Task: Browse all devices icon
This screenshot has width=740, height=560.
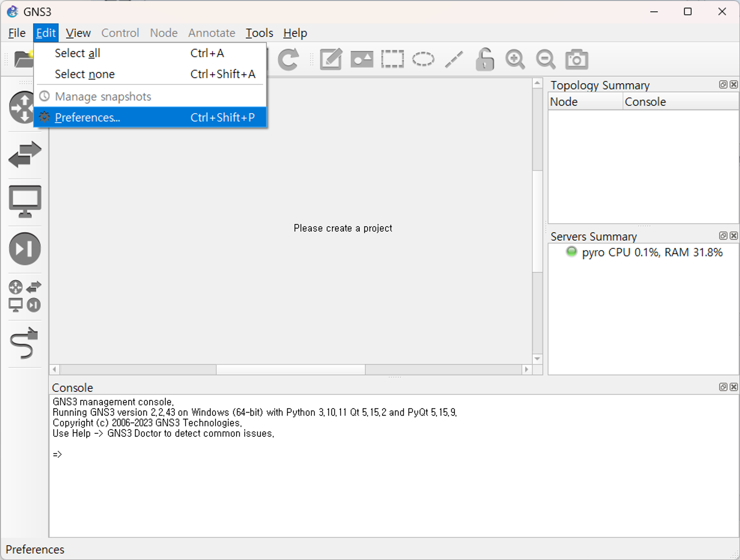Action: point(25,296)
